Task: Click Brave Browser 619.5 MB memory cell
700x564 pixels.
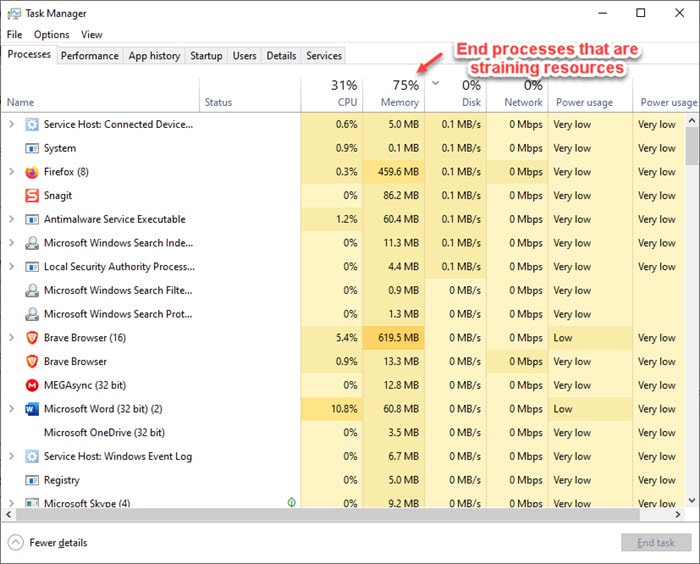Action: [x=393, y=338]
